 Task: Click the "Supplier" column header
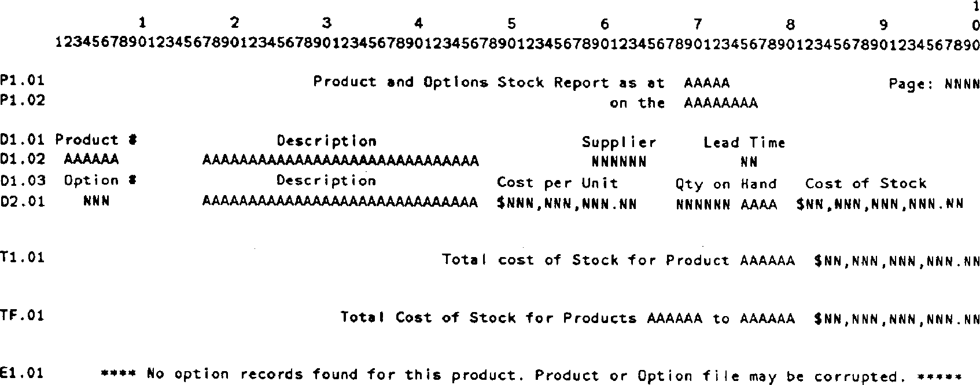[x=618, y=142]
